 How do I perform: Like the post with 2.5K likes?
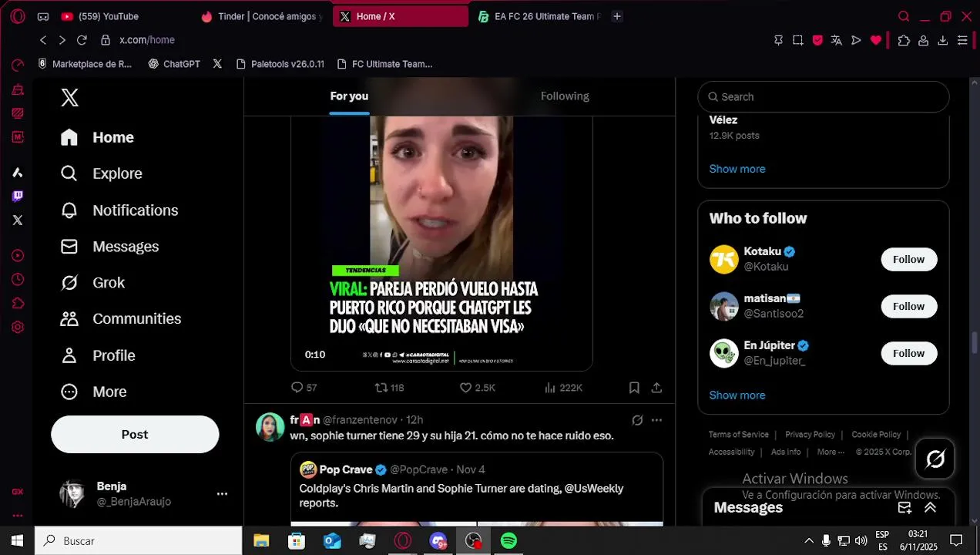pos(477,388)
